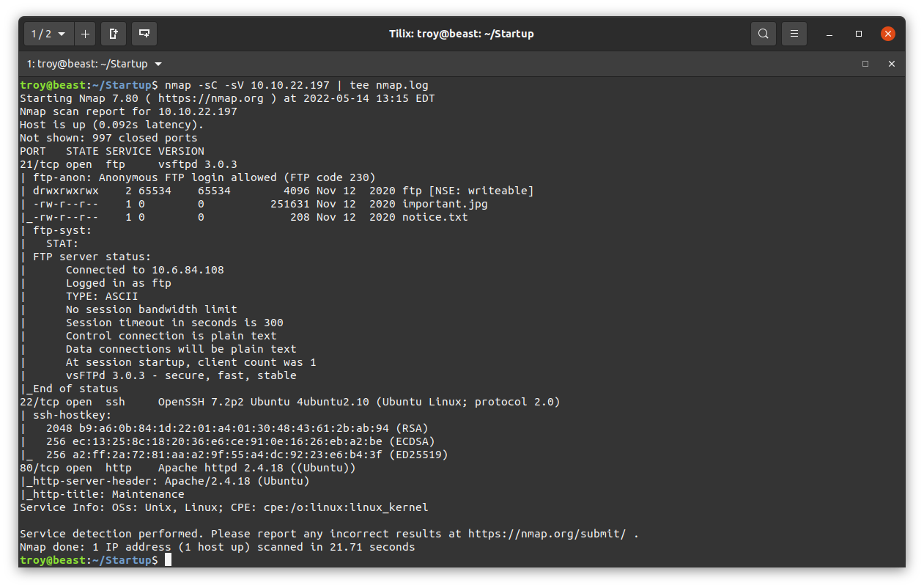Click the drwxrwxrwx ftp writeable directory line
The image size is (924, 588).
coord(277,191)
